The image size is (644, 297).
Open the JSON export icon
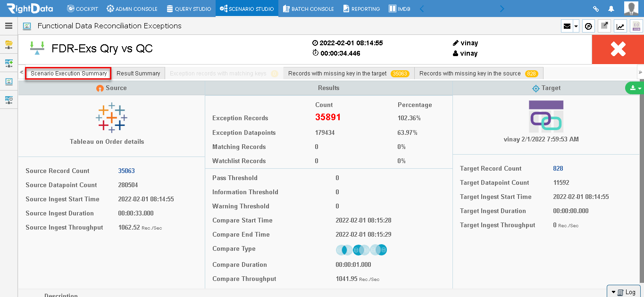click(x=636, y=26)
